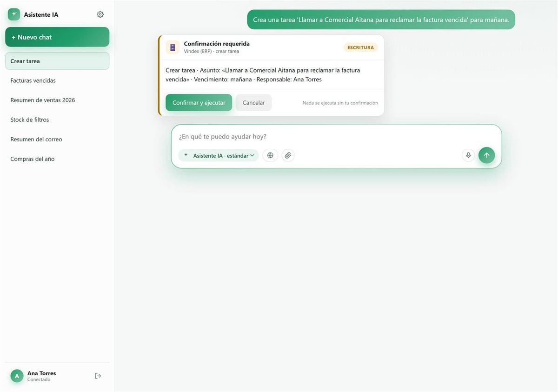The height and width of the screenshot is (392, 558).
Task: Confirm and execute the task creation
Action: 199,103
